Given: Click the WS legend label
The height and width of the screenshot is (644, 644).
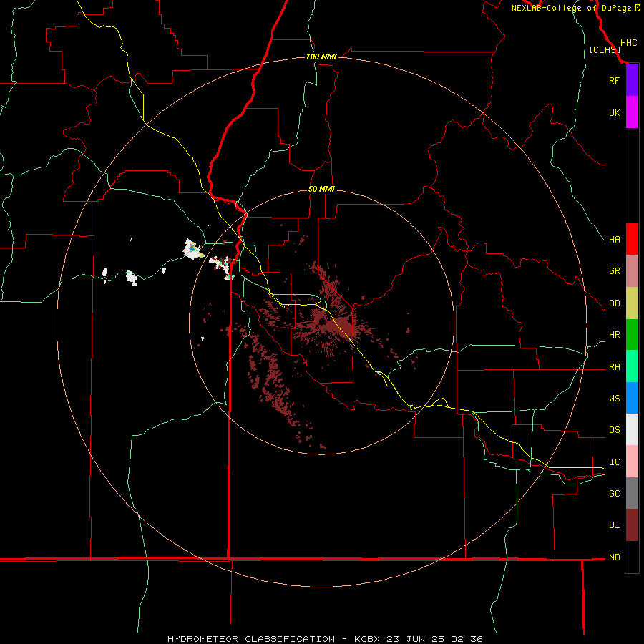Looking at the screenshot, I should [x=614, y=398].
